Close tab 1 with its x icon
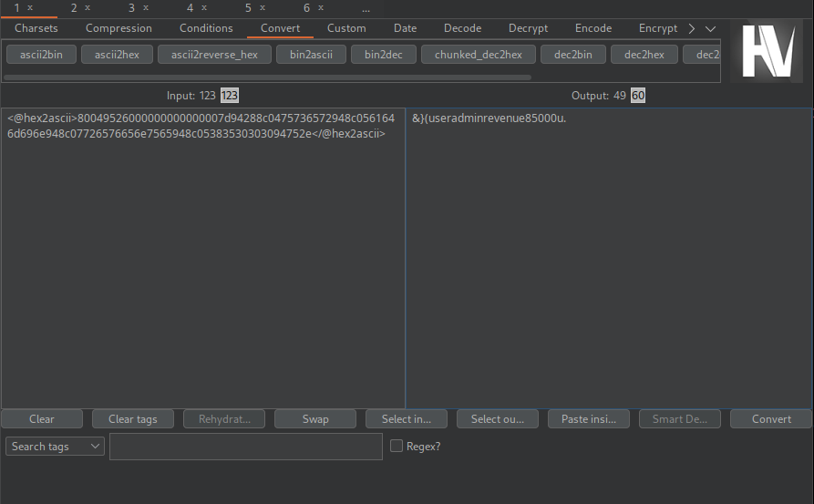The image size is (814, 504). point(30,8)
